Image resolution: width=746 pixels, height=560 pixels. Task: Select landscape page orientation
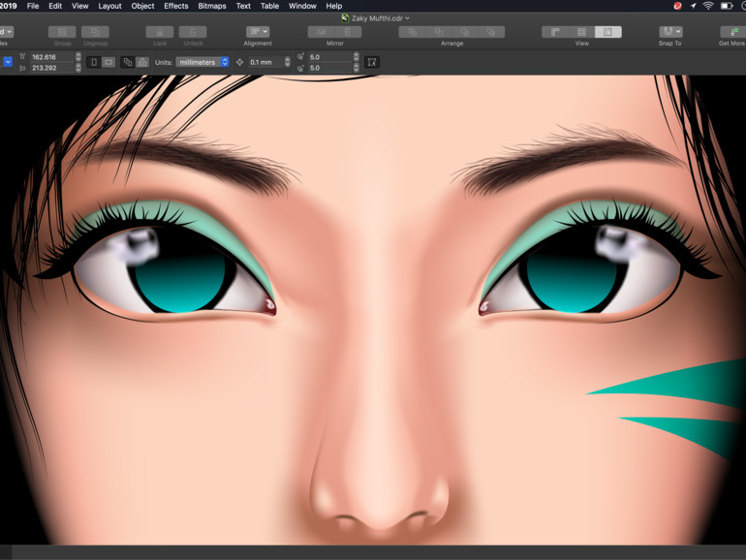109,62
